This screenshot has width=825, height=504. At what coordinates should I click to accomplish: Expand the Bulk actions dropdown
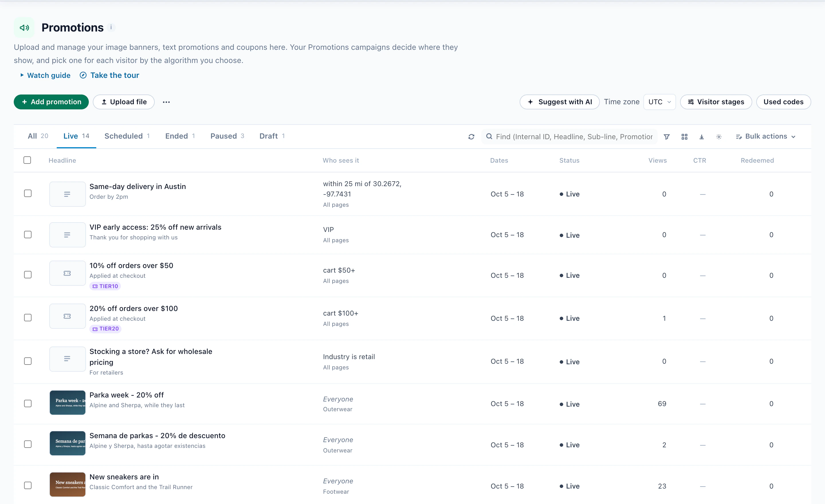765,137
